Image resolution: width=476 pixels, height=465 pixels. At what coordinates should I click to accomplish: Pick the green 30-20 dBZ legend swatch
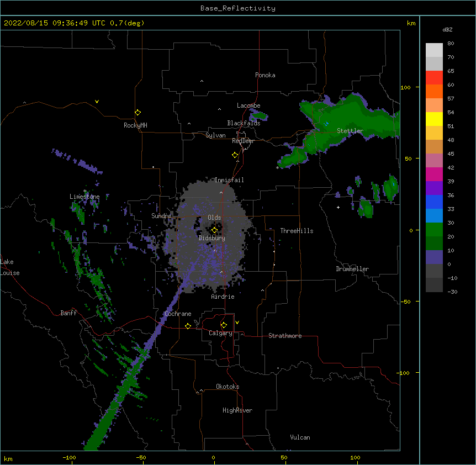click(x=434, y=230)
